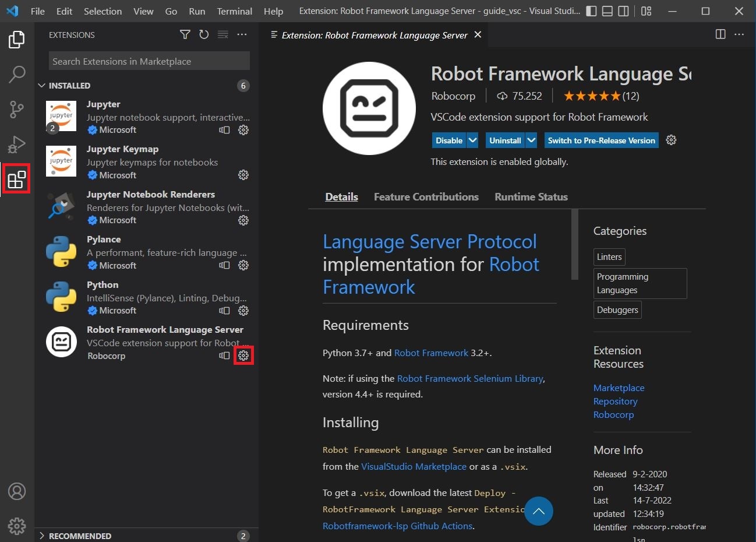
Task: Open the manage gear for Python extension
Action: click(243, 311)
